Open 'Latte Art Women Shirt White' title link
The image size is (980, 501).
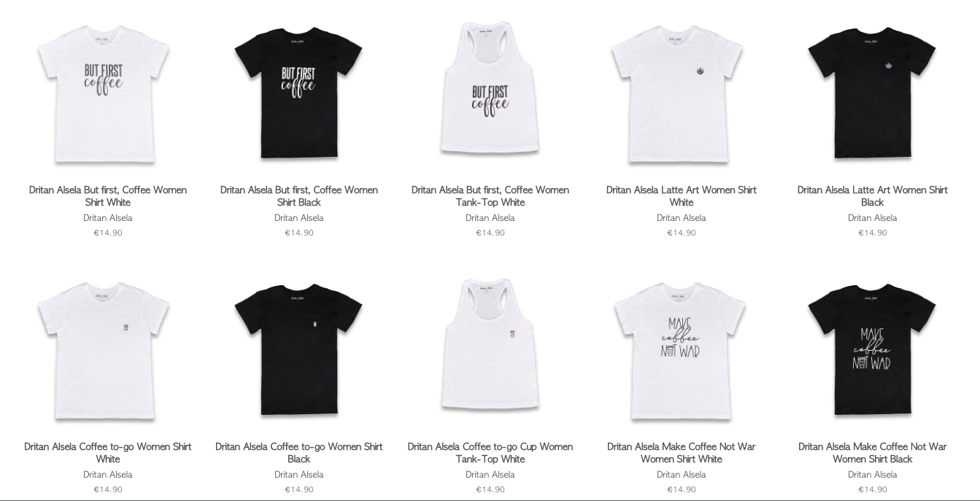point(682,196)
